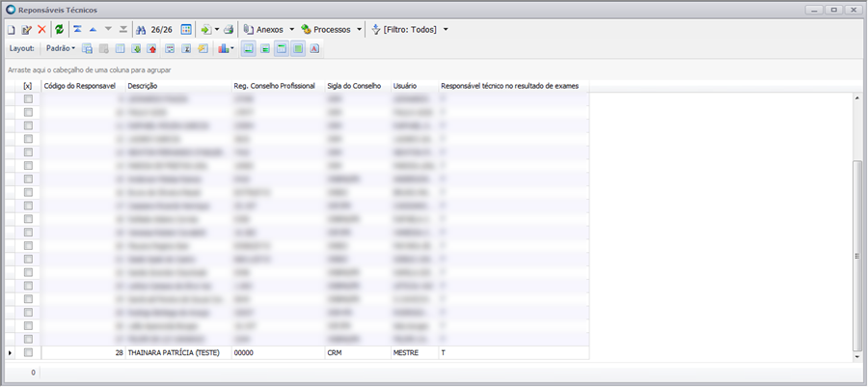Viewport: 868px width, 387px height.
Task: Edit the selected record using the pencil icon
Action: tap(26, 30)
